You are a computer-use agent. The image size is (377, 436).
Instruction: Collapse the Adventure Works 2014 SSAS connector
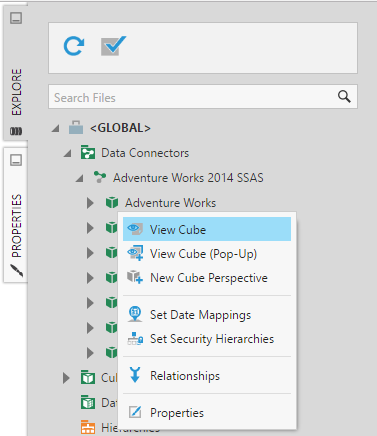80,178
